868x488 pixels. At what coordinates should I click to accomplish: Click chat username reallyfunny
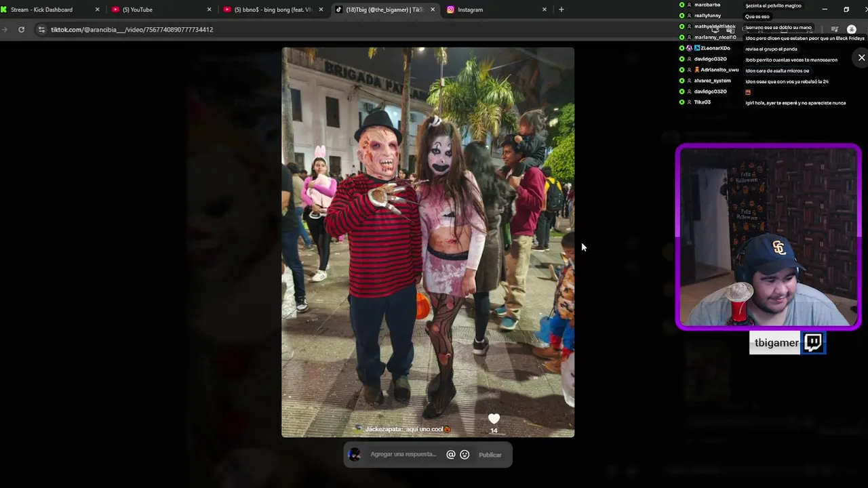(707, 16)
